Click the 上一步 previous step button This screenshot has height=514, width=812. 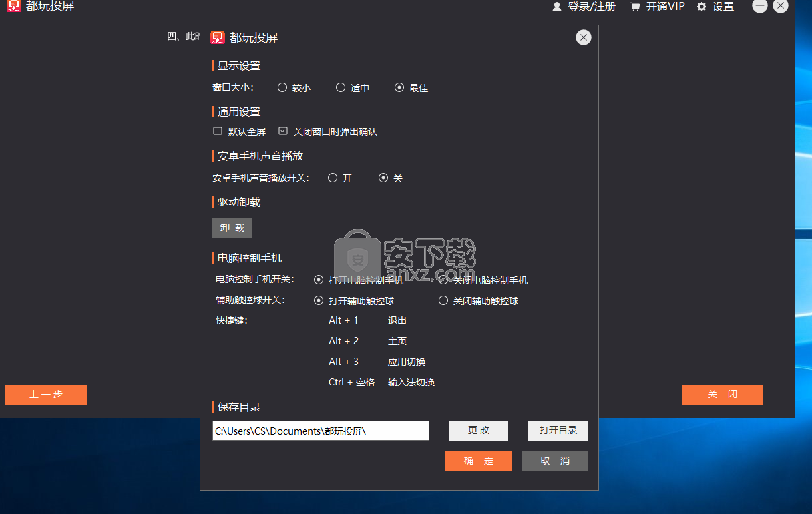coord(46,394)
